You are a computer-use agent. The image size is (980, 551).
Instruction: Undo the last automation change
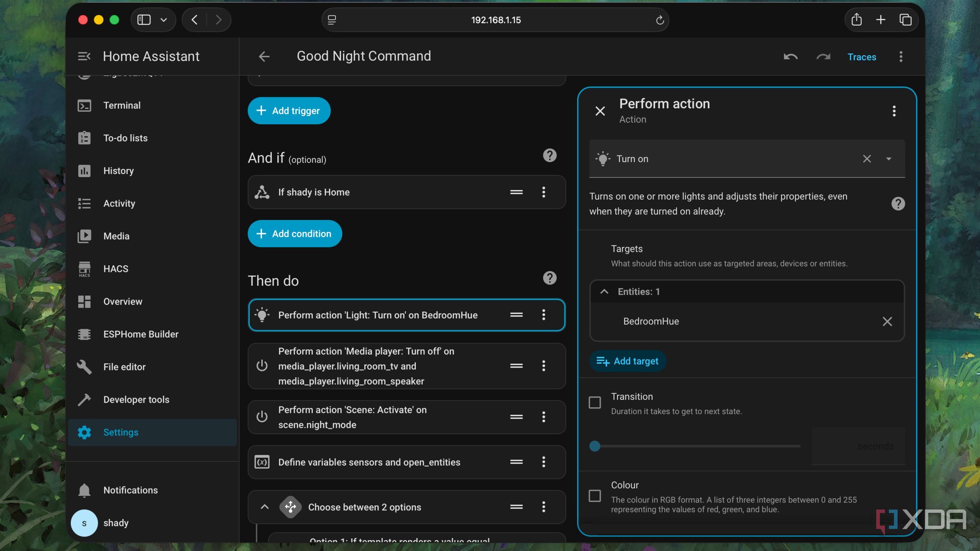pyautogui.click(x=790, y=57)
